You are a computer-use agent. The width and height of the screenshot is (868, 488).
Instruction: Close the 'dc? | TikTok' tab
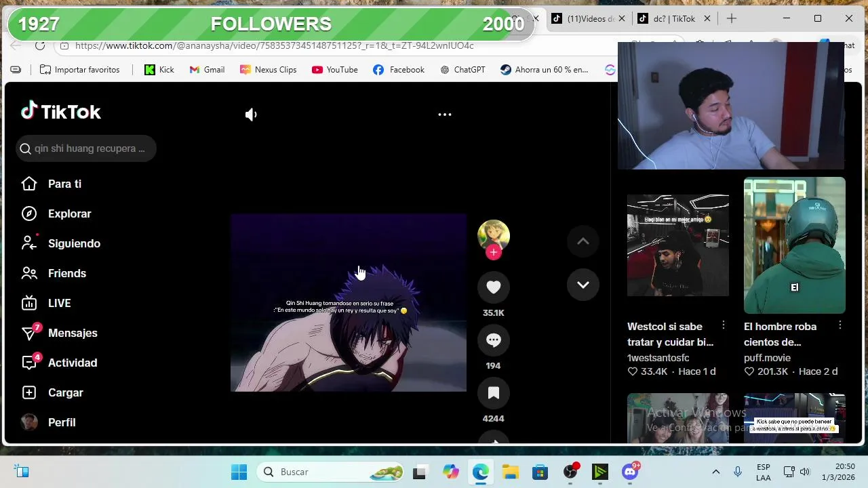707,19
